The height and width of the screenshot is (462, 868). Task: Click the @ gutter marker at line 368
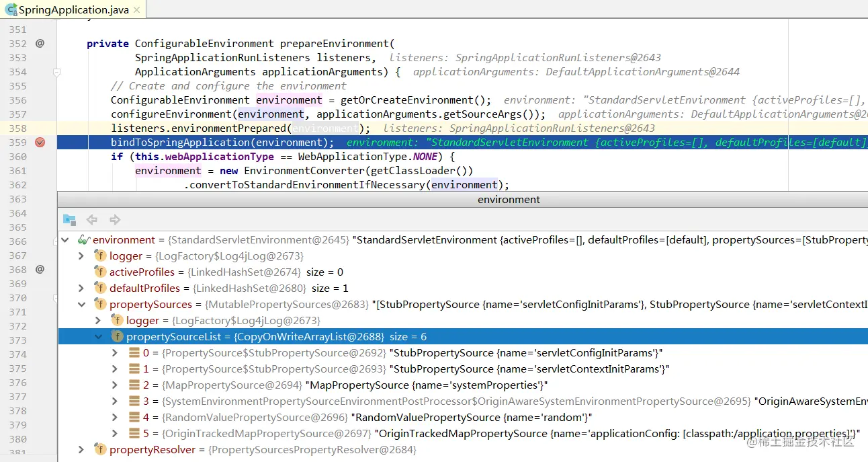(40, 269)
